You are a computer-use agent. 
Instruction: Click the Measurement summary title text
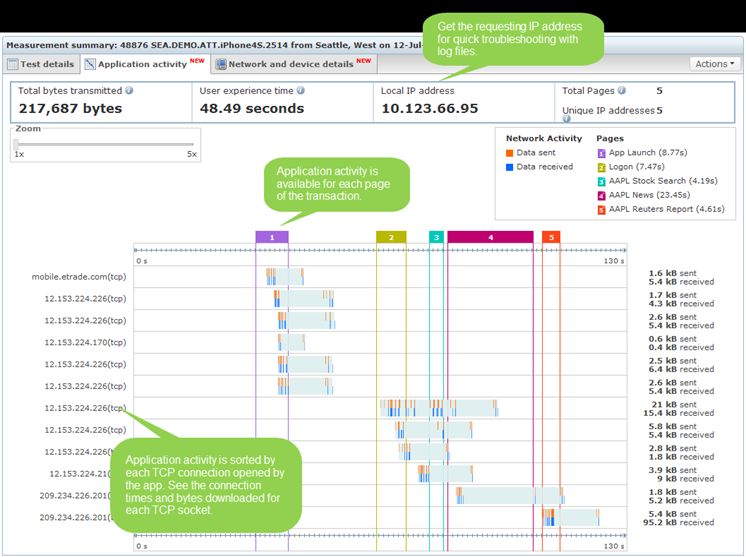click(x=214, y=45)
